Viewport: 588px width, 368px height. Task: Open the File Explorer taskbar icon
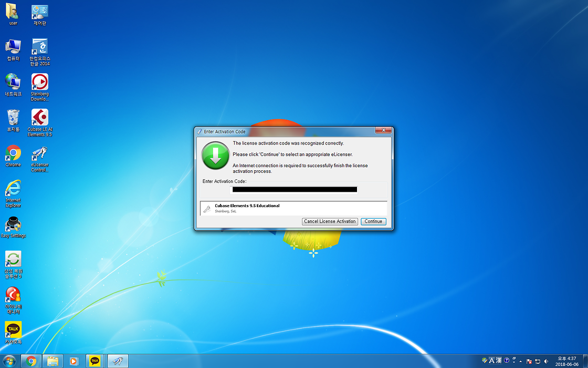[52, 361]
